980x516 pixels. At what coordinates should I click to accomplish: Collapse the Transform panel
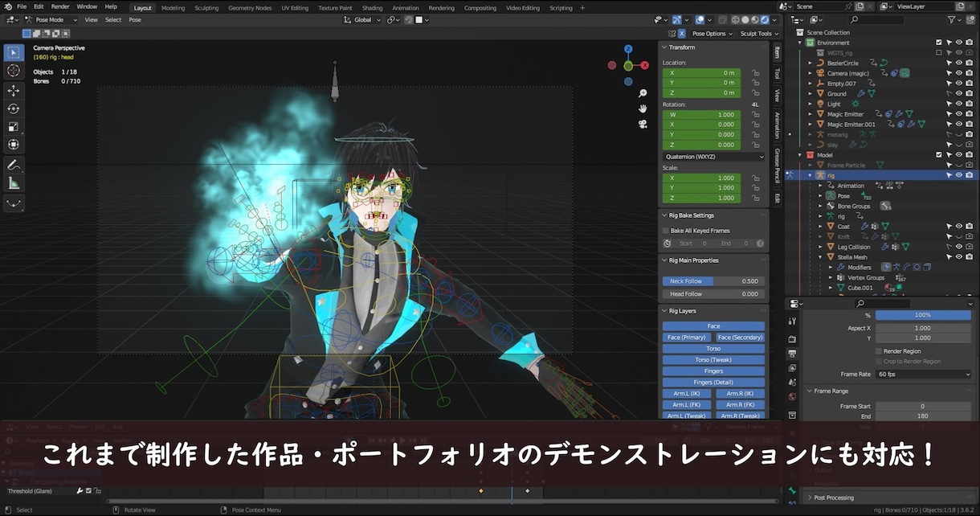coord(664,47)
